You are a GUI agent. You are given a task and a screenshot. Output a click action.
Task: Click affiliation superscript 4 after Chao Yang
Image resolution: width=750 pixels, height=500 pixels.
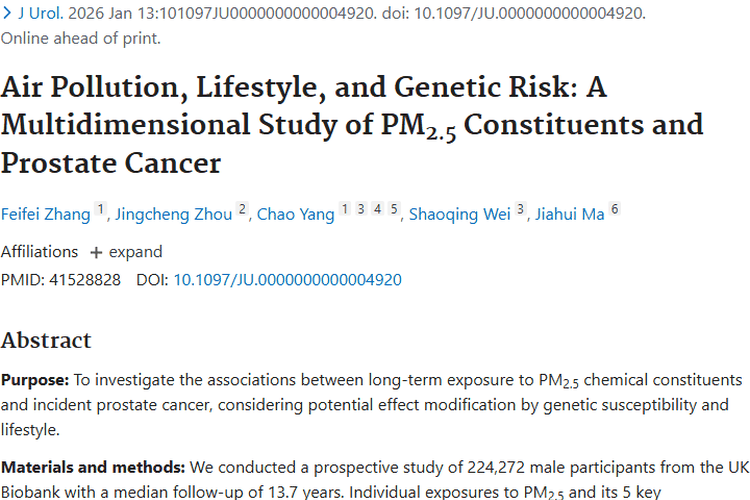378,210
